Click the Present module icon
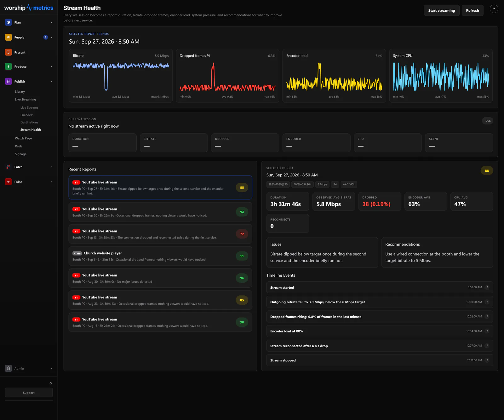The height and width of the screenshot is (420, 504). (9, 52)
